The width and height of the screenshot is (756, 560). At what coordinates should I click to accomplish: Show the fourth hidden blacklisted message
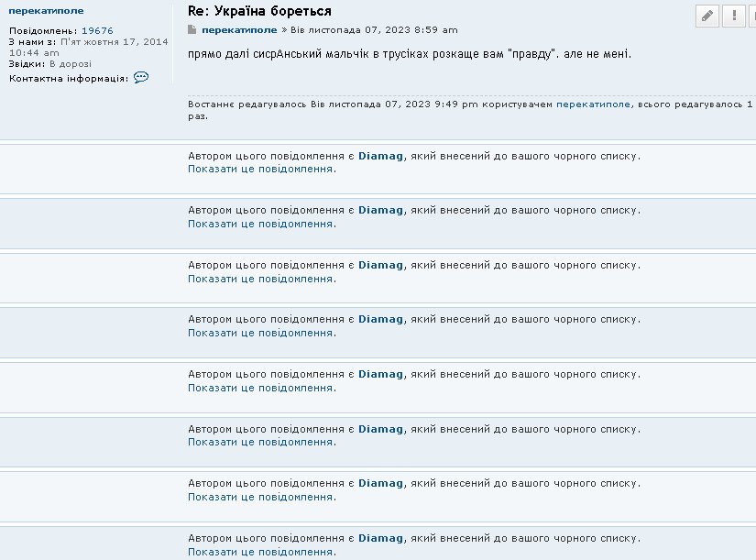click(x=260, y=334)
